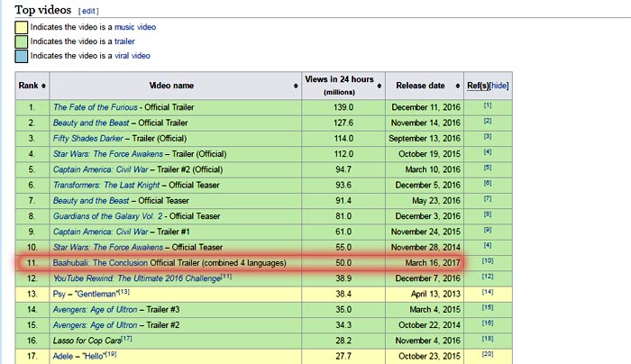
Task: Click the 50.0 views cell
Action: (343, 263)
